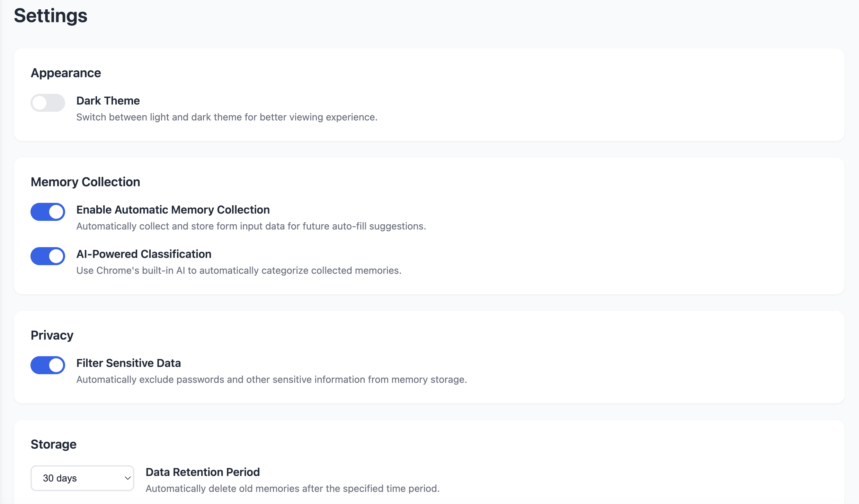This screenshot has height=504, width=859.
Task: Click the Data Retention Period label
Action: (203, 472)
